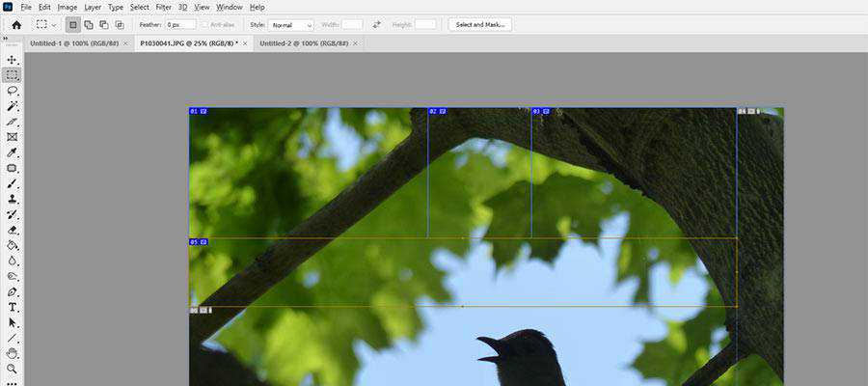Click the Feather input field
868x386 pixels.
pyautogui.click(x=180, y=24)
